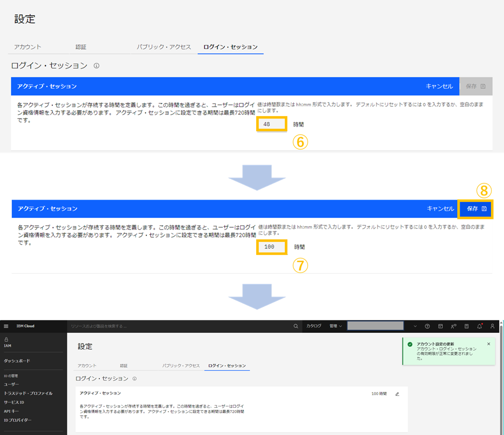This screenshot has height=435, width=504.
Task: Open the feedback person icon in header
Action: [454, 327]
